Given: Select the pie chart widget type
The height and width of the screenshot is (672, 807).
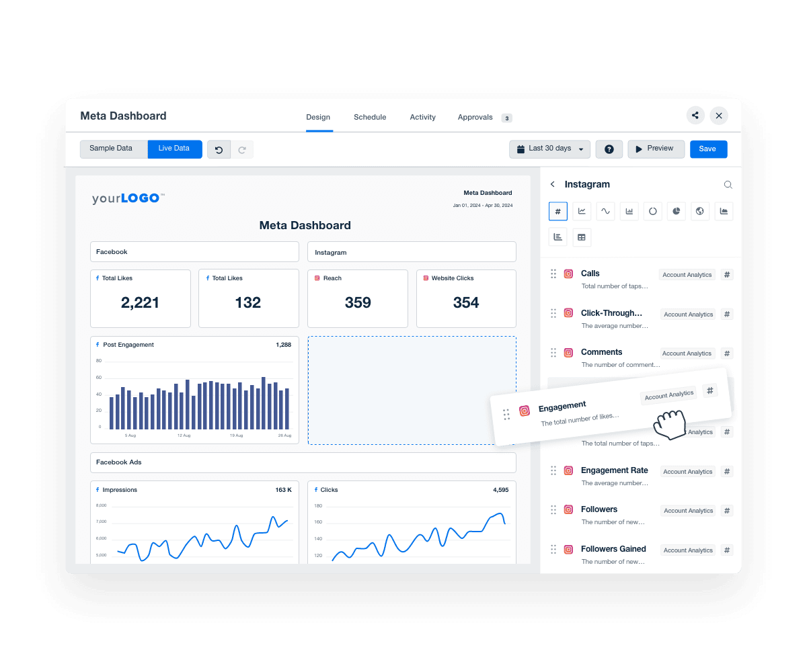Looking at the screenshot, I should pos(676,211).
